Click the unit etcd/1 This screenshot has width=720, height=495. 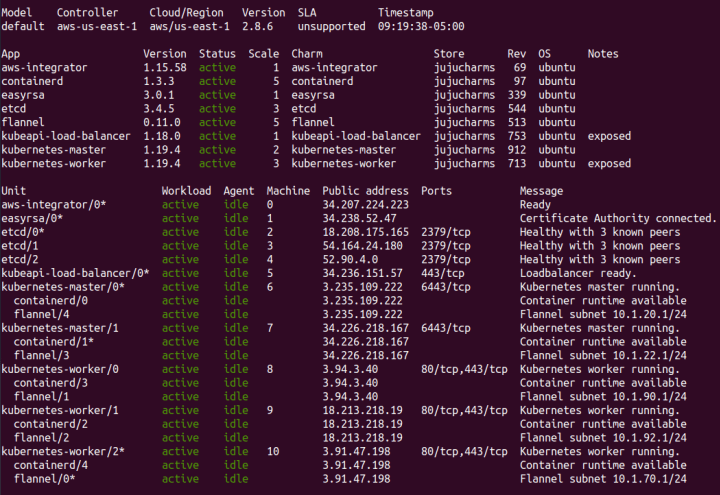click(20, 246)
